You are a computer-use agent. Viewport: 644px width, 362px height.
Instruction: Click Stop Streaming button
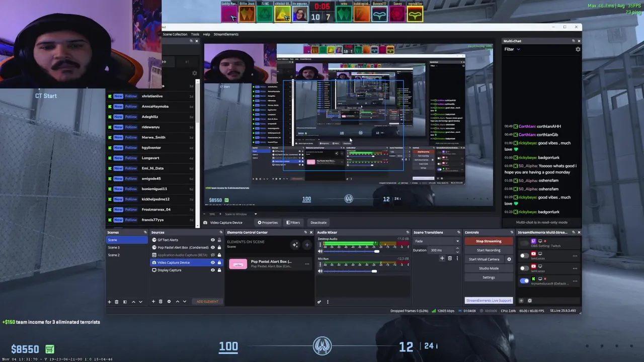click(x=489, y=241)
